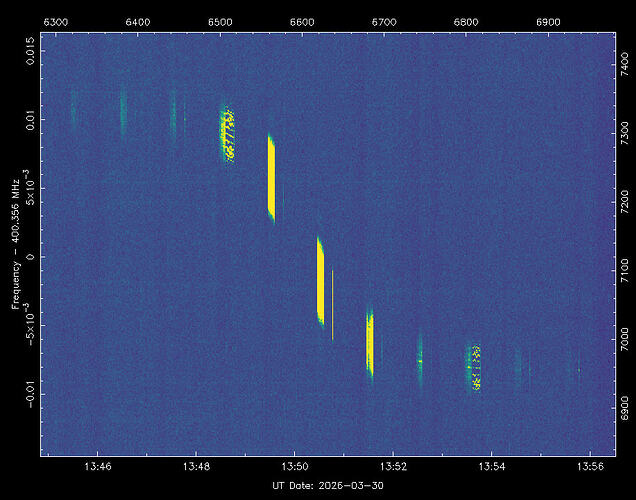Image resolution: width=636 pixels, height=500 pixels.
Task: Click the 0 tick on frequency axis
Action: pyautogui.click(x=31, y=257)
